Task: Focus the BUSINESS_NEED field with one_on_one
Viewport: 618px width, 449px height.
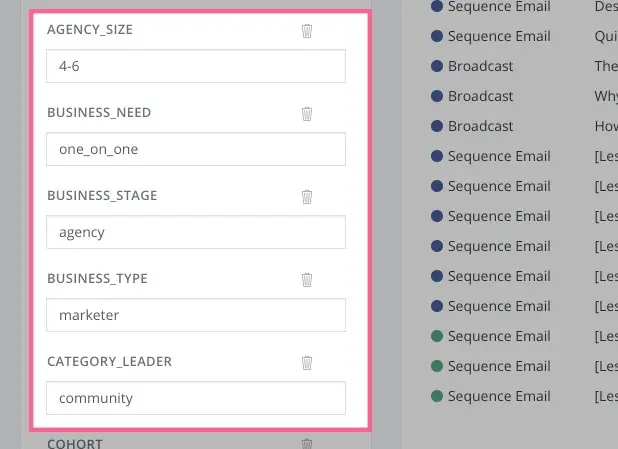Action: pyautogui.click(x=196, y=149)
